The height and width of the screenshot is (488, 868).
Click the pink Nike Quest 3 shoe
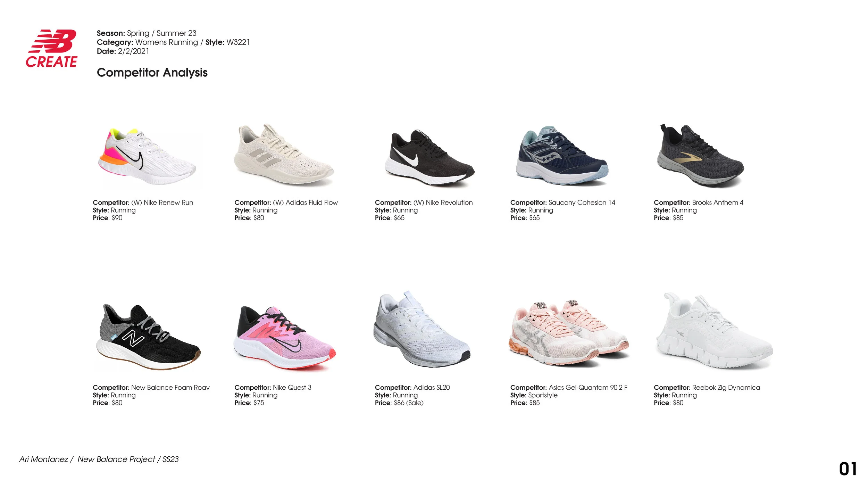tap(285, 338)
